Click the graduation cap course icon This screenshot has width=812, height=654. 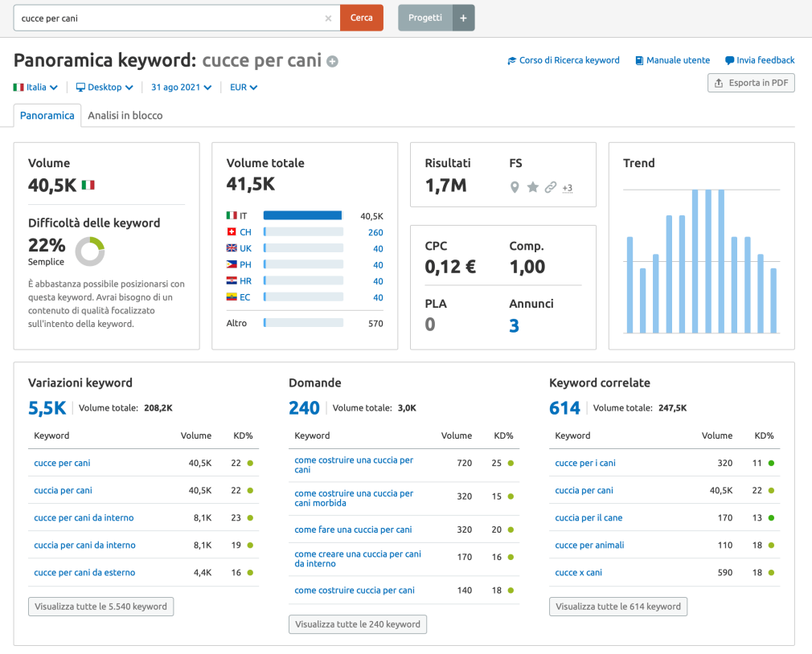(511, 60)
